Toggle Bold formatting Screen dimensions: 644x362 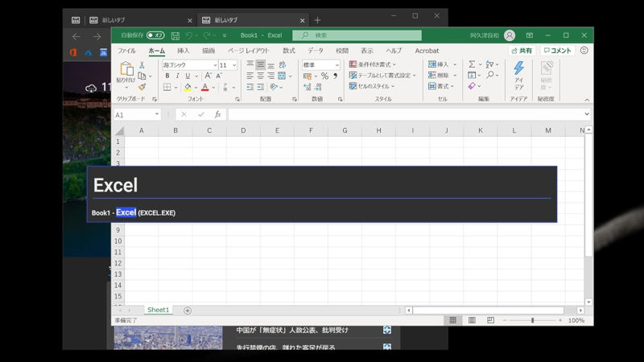coord(167,76)
